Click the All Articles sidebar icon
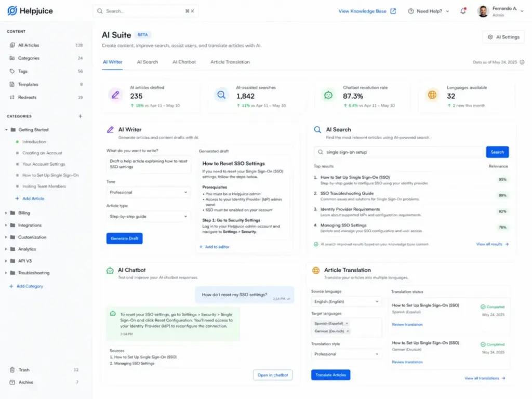 point(12,45)
